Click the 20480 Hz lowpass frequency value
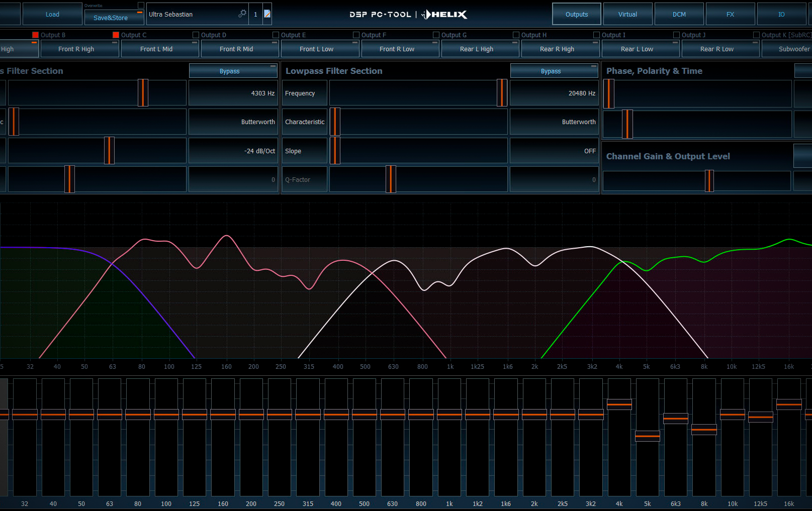812x511 pixels. [x=554, y=93]
